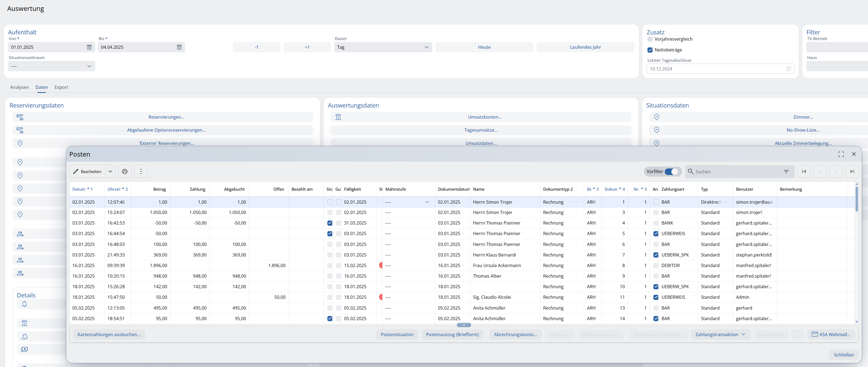Image resolution: width=868 pixels, height=367 pixels.
Task: Click the Posten table vertical scrollbar
Action: click(857, 199)
